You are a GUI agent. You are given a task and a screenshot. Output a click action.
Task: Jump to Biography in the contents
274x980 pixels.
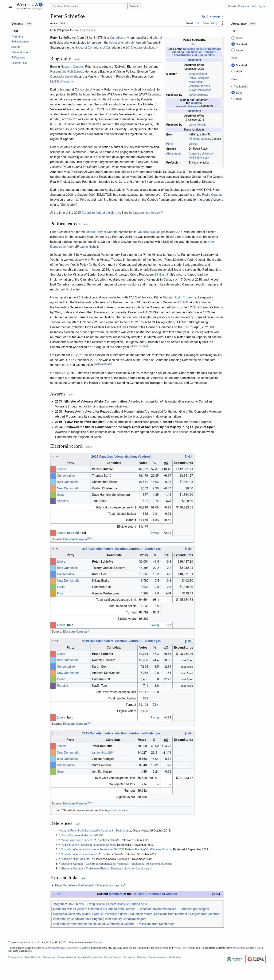pyautogui.click(x=18, y=36)
